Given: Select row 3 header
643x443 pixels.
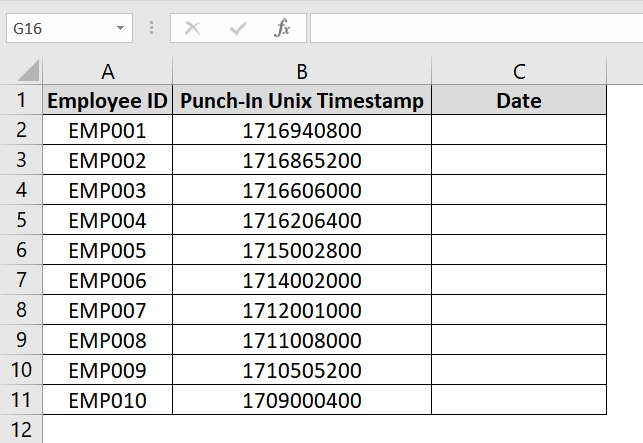Looking at the screenshot, I should coord(21,160).
